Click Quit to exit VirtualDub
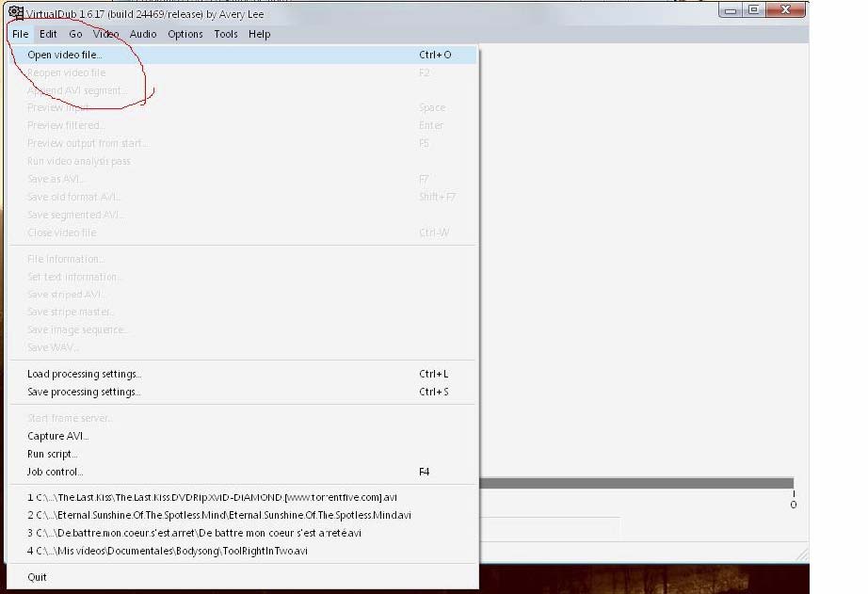 coord(37,577)
